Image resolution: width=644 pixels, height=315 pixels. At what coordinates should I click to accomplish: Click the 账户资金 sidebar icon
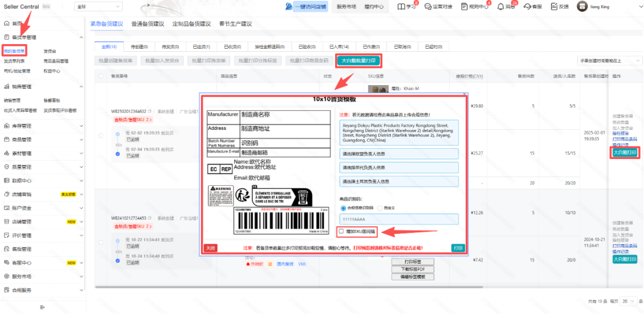click(7, 208)
